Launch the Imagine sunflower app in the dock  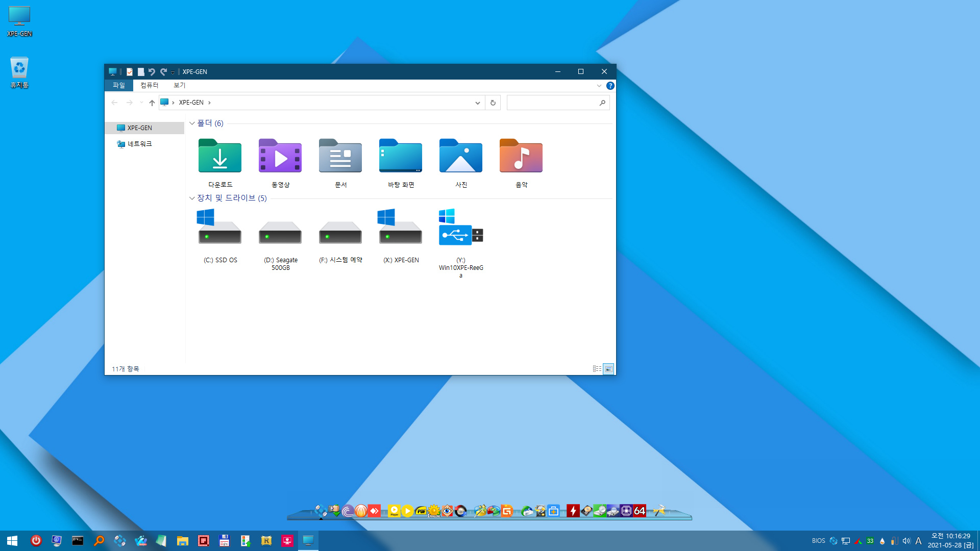point(434,511)
